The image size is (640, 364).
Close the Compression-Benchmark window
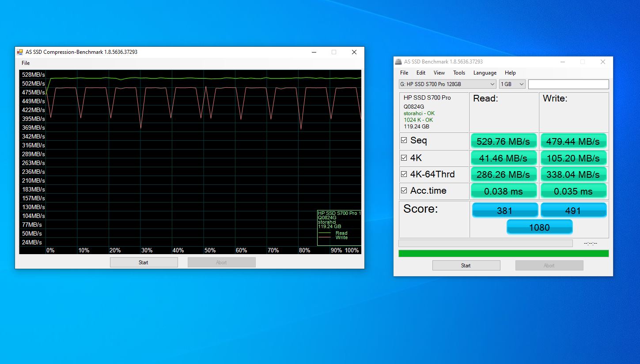[354, 52]
